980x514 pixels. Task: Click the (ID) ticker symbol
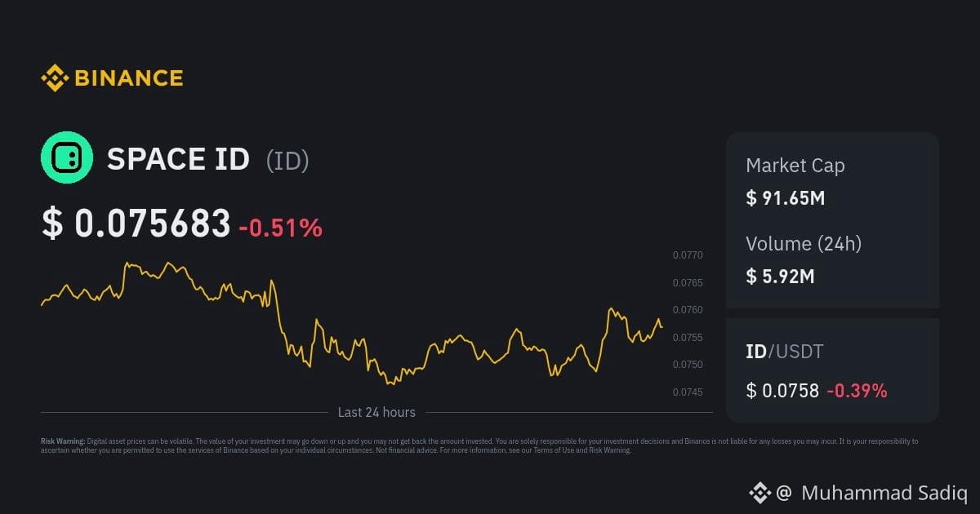coord(287,160)
